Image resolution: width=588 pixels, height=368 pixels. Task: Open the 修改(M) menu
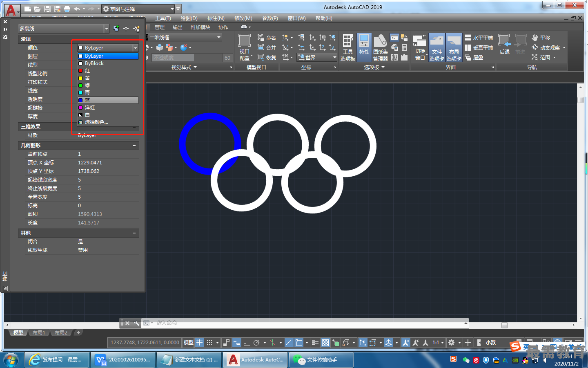point(243,18)
